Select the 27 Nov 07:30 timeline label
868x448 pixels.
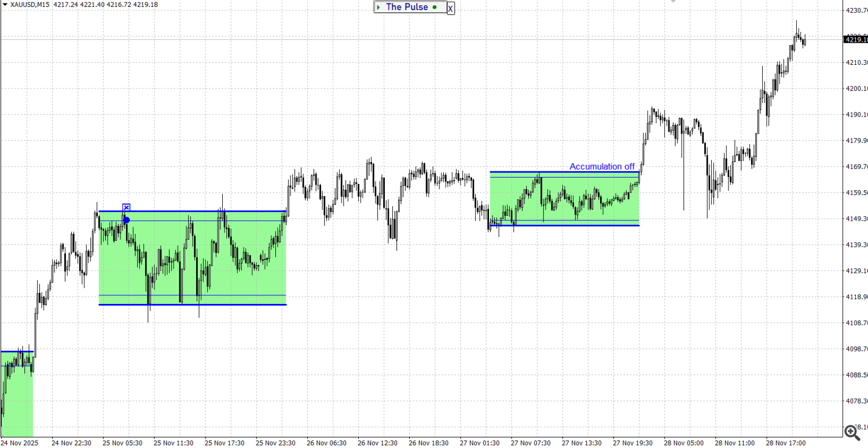(530, 443)
